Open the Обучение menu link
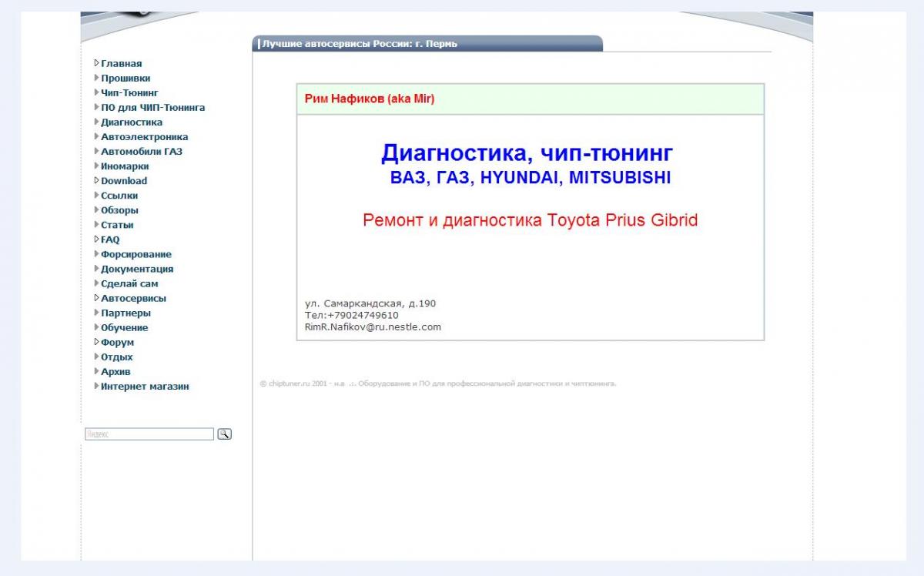This screenshot has width=924, height=576. click(124, 328)
